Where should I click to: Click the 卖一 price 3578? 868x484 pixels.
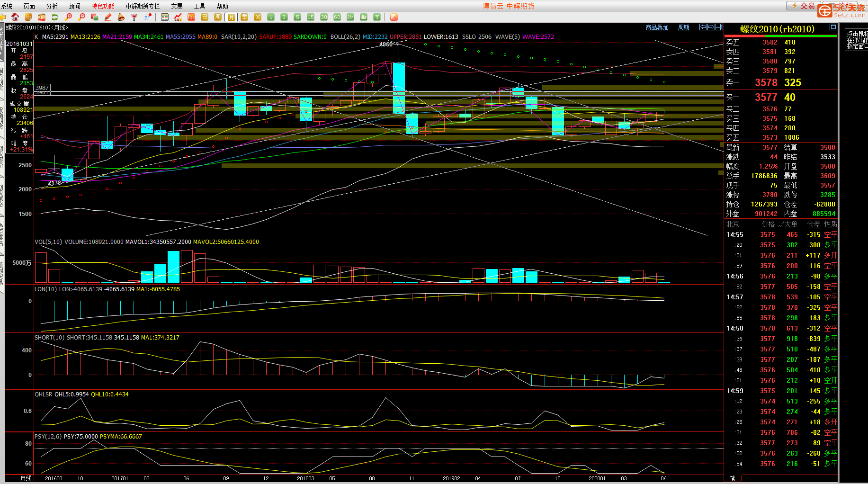click(x=766, y=82)
